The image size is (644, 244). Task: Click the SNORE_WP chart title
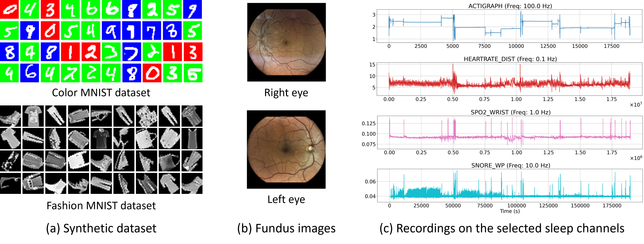pos(510,165)
